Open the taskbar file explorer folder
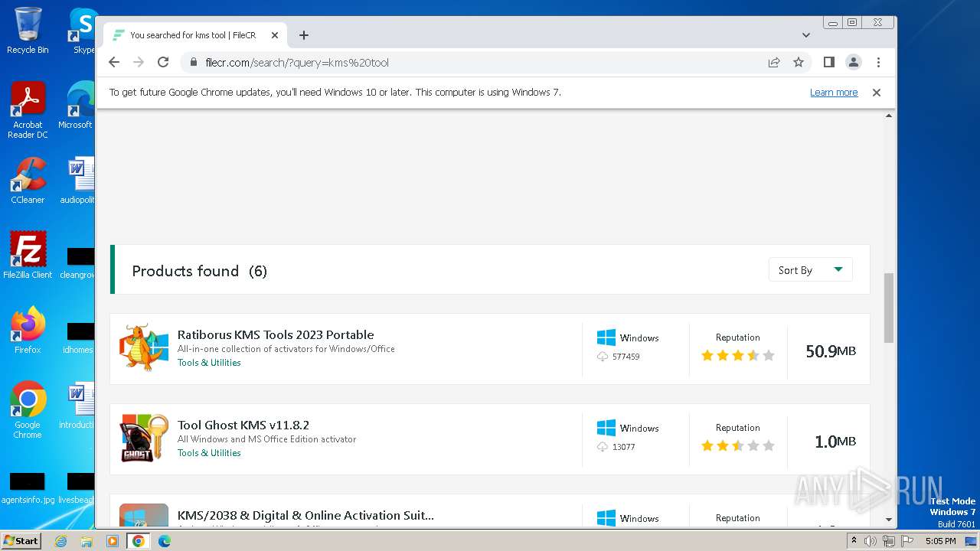The height and width of the screenshot is (551, 980). pyautogui.click(x=87, y=541)
